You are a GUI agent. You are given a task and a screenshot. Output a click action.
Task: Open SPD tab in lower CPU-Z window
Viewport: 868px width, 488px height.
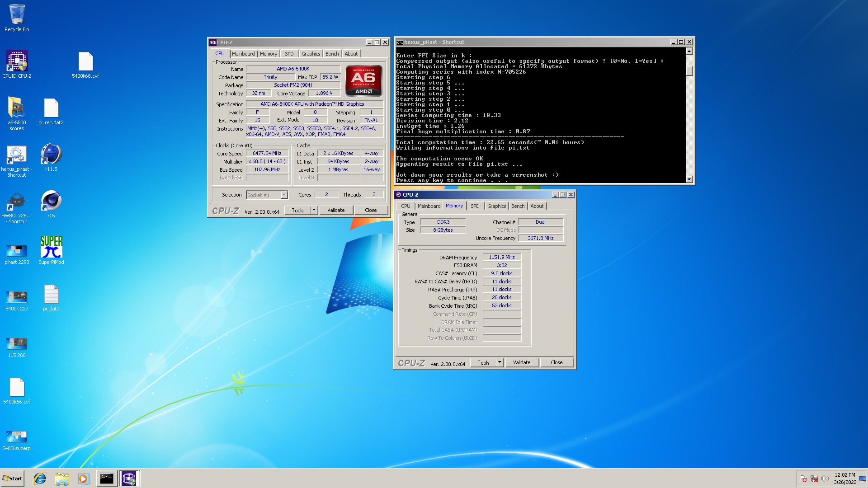pos(475,206)
